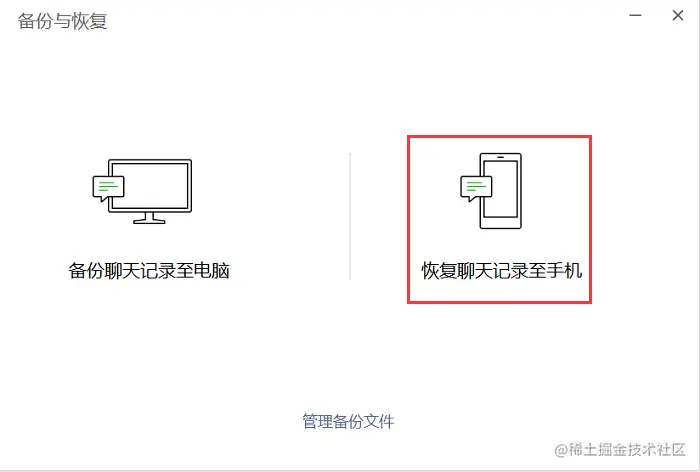
Task: Select 备份聊天记录至电脑 label
Action: [149, 271]
